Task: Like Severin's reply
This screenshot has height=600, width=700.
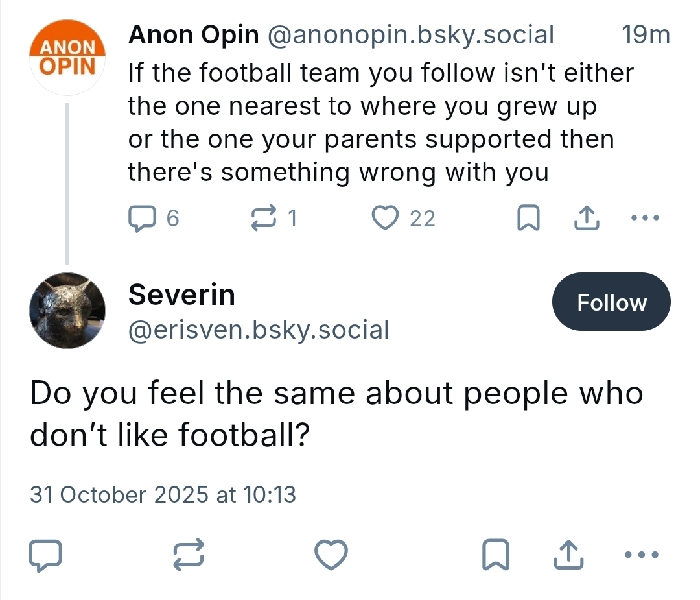Action: (331, 555)
